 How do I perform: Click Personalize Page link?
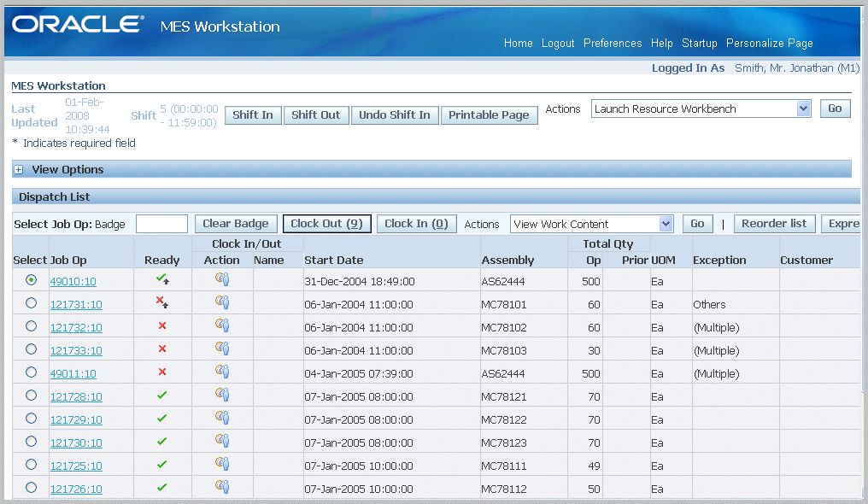pyautogui.click(x=770, y=44)
